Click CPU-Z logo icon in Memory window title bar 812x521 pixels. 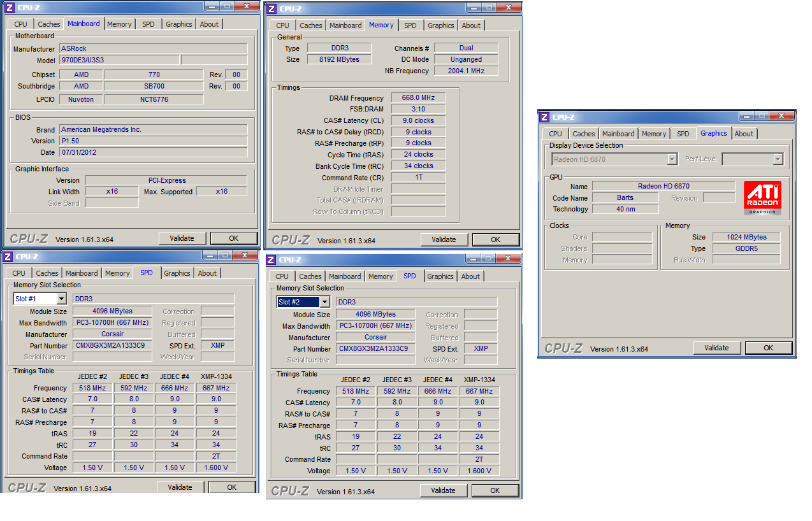(x=272, y=8)
